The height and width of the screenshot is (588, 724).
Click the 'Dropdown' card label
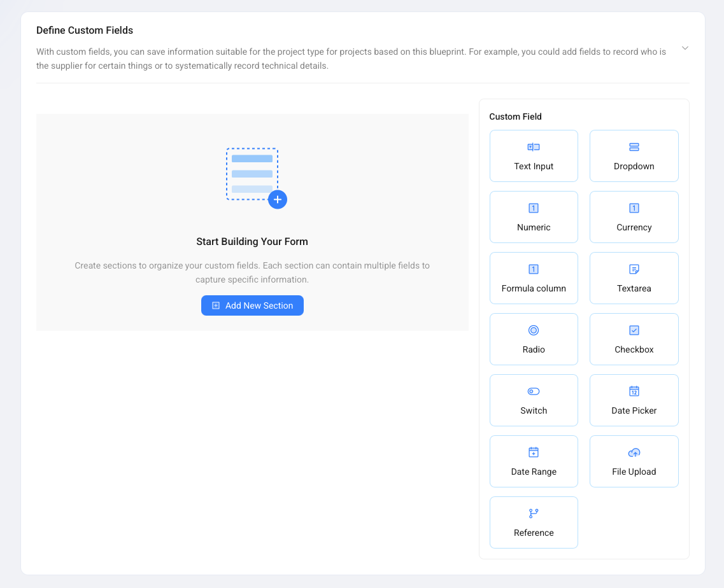click(634, 166)
